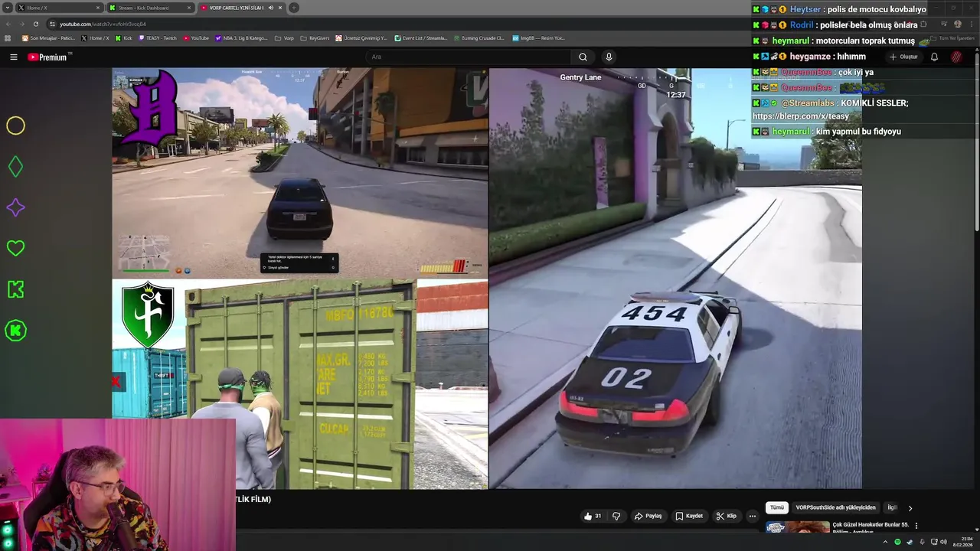Go forward with browser forward arrow
Viewport: 980px width, 551px height.
21,24
